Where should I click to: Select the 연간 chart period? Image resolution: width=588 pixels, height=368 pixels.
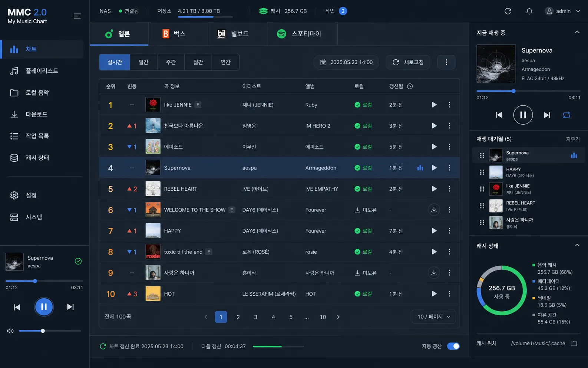pyautogui.click(x=225, y=62)
